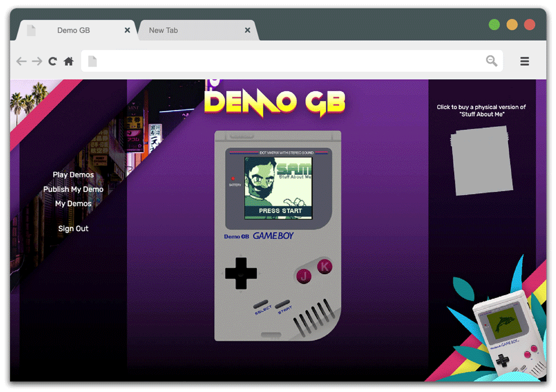Reload the page with the refresh icon
The image size is (556, 392).
[53, 61]
